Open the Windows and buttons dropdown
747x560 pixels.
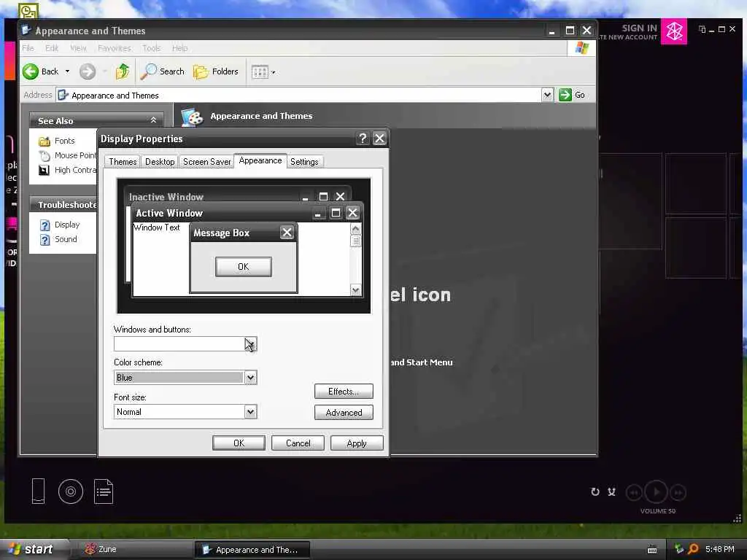coord(251,344)
